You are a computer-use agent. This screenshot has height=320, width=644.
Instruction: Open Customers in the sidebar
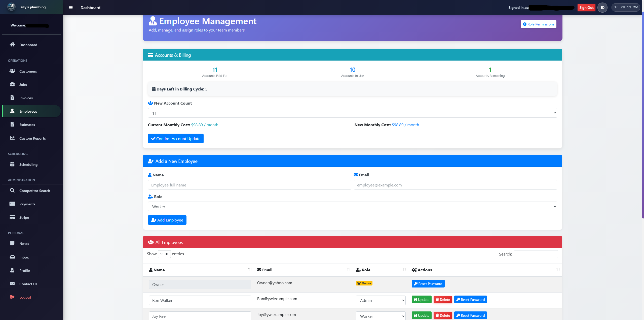click(31, 71)
